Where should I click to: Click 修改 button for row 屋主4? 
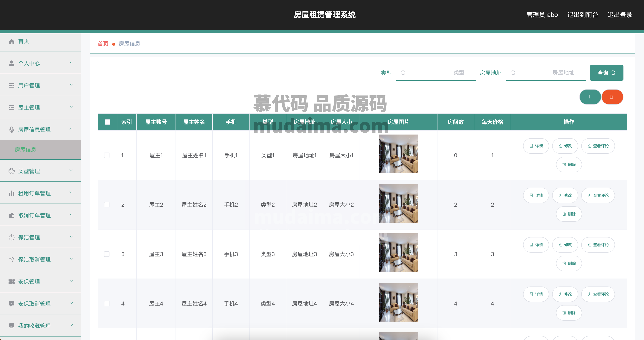click(x=565, y=294)
